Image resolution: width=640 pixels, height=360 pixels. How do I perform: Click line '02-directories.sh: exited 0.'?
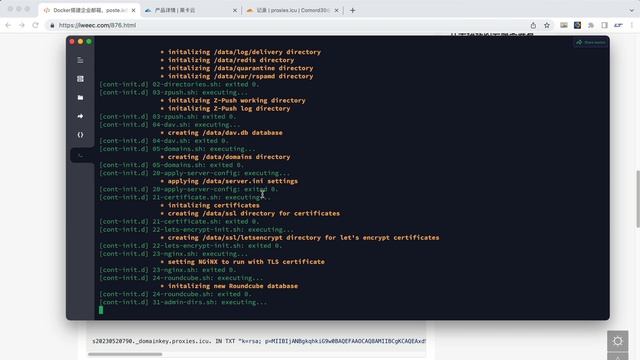179,84
